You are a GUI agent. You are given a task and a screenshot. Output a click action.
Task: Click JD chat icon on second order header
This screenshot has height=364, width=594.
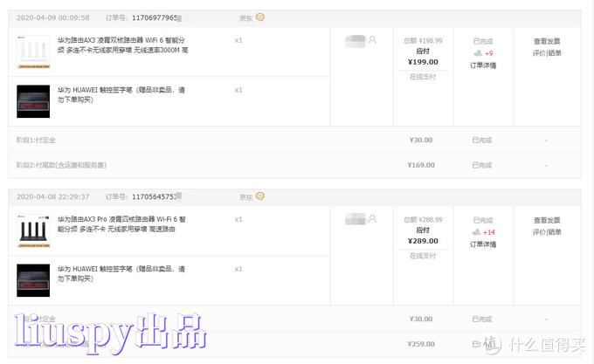(x=260, y=196)
